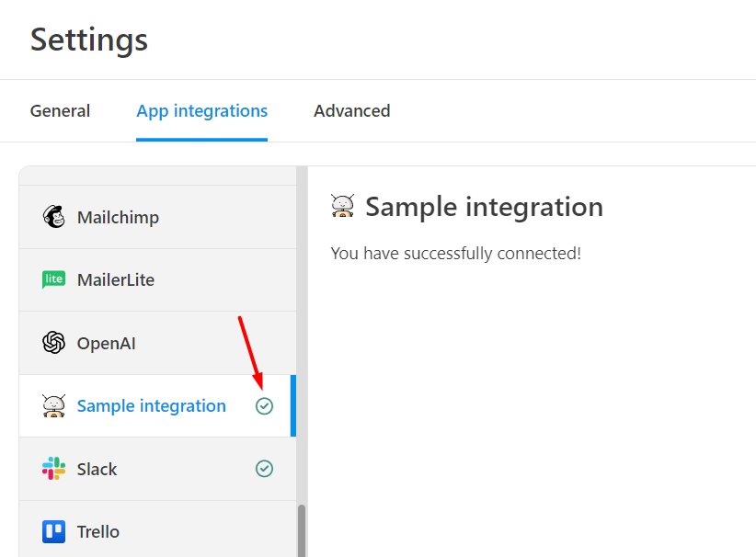
Task: Click the robot icon in the Sample integration heading
Action: pyautogui.click(x=343, y=207)
